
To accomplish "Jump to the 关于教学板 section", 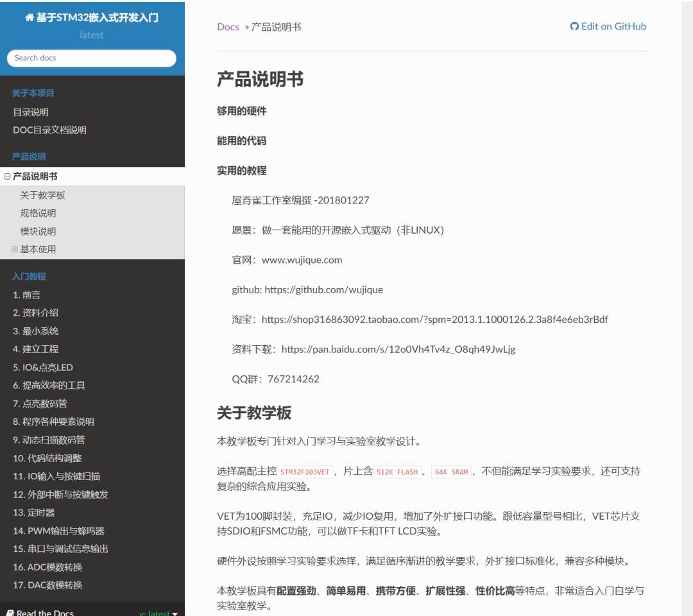I will coord(42,195).
